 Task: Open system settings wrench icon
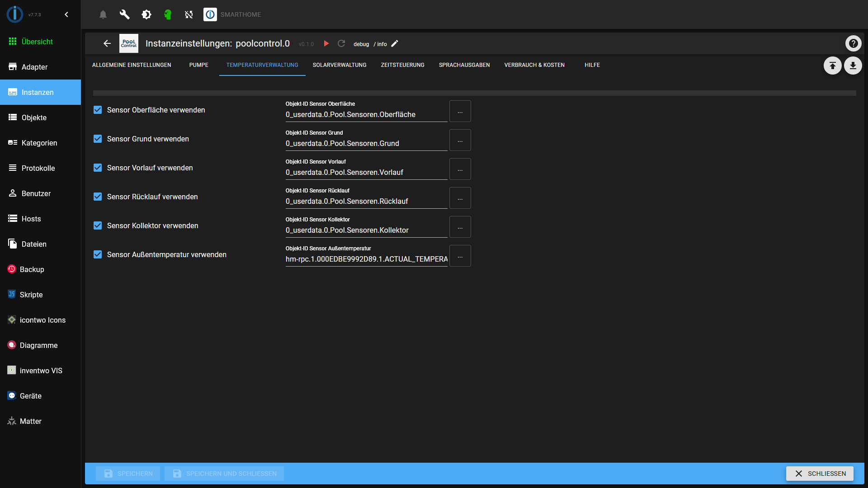125,14
